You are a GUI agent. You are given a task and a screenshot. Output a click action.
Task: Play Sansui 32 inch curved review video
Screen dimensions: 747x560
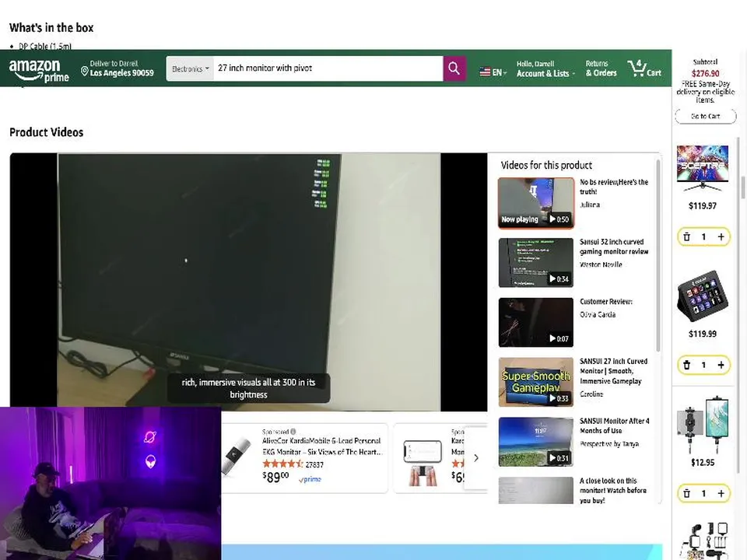point(536,262)
